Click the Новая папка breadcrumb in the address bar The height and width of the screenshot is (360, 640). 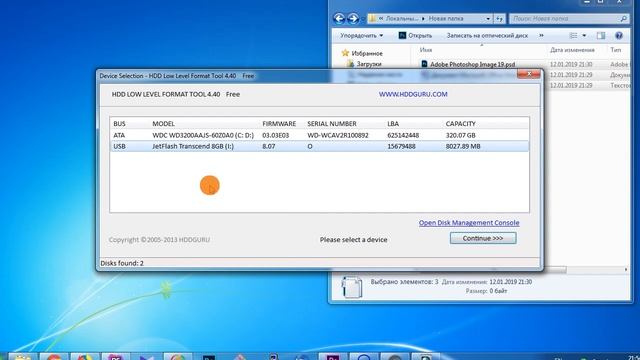pyautogui.click(x=446, y=19)
